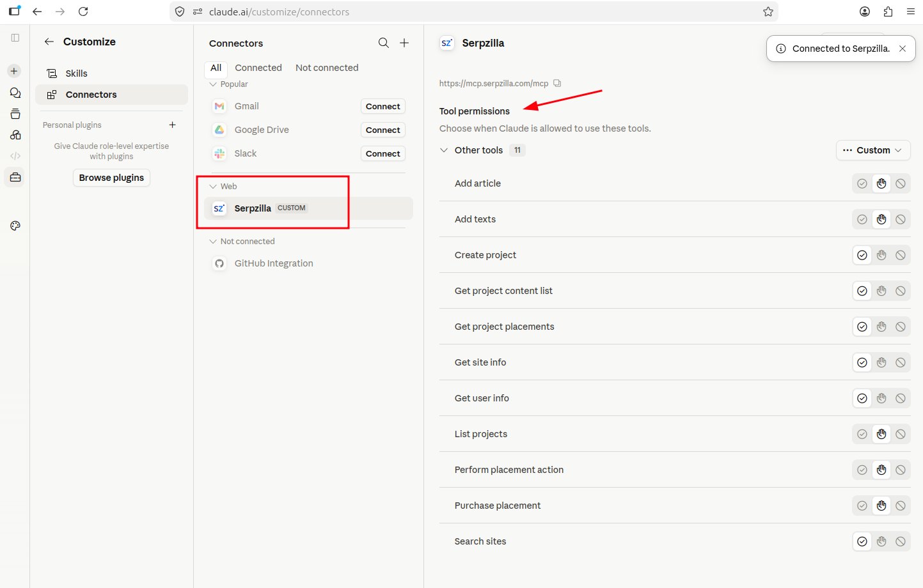Open Connectors in Customize menu

(x=111, y=95)
